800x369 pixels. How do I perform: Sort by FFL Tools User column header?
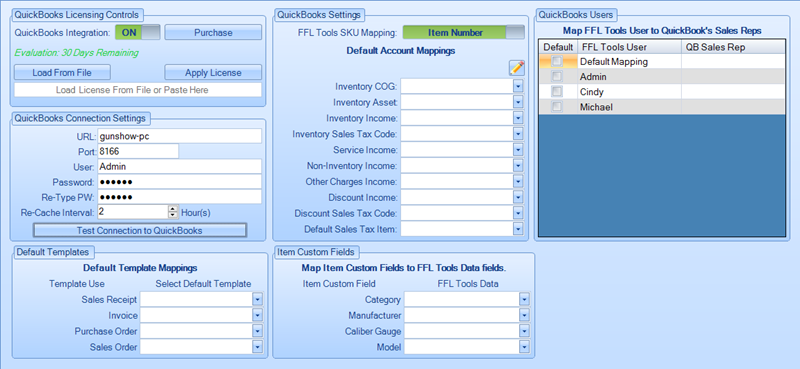click(629, 47)
